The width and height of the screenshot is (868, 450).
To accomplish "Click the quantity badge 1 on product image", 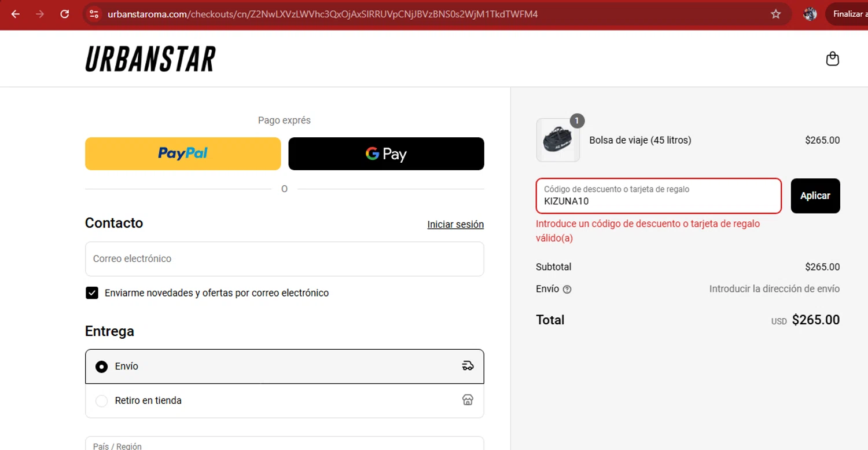I will click(577, 121).
